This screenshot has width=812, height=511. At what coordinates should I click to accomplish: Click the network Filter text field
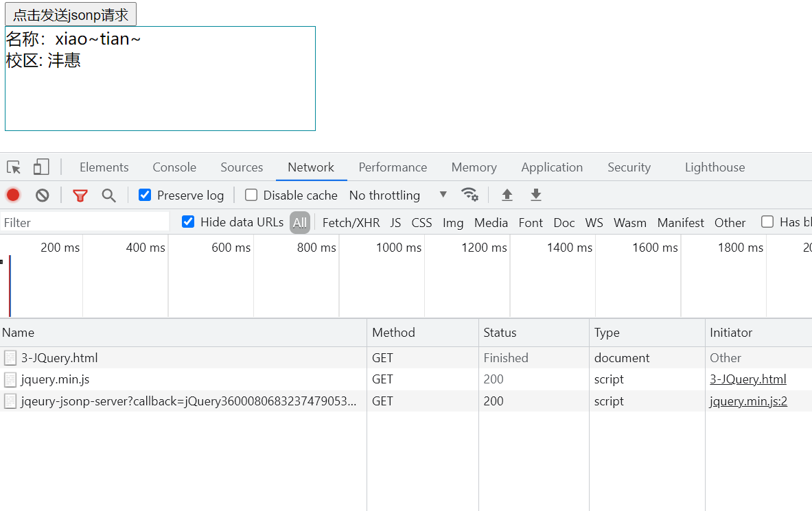click(85, 222)
